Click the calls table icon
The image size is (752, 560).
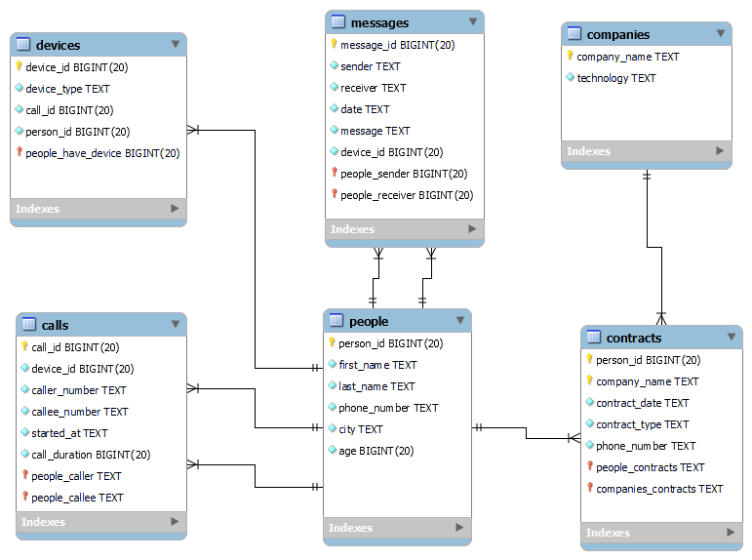click(30, 325)
